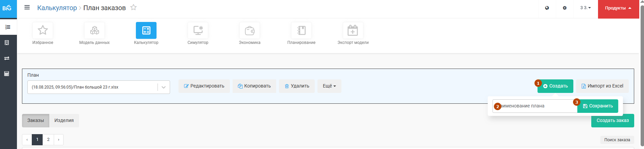
Task: Expand the План selection dropdown
Action: (164, 87)
